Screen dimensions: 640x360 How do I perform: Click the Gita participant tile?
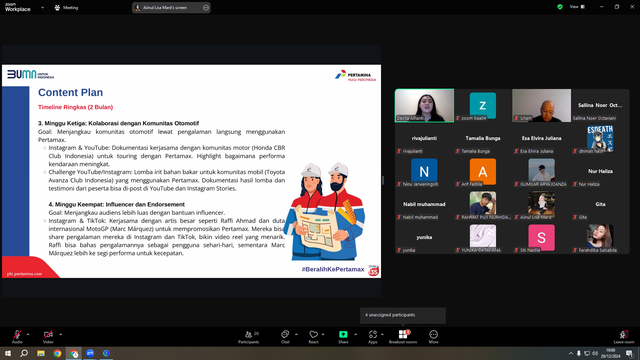pyautogui.click(x=600, y=204)
